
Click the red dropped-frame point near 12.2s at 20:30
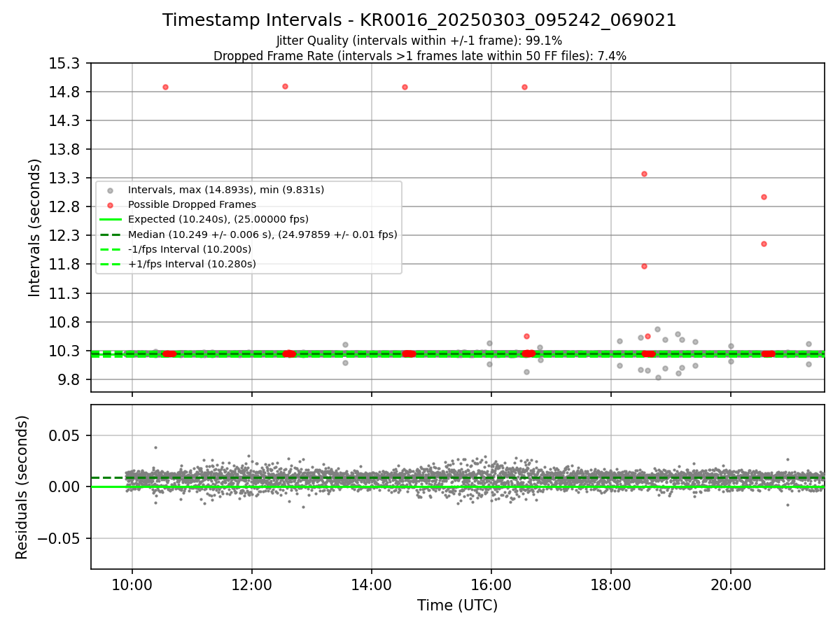click(764, 244)
